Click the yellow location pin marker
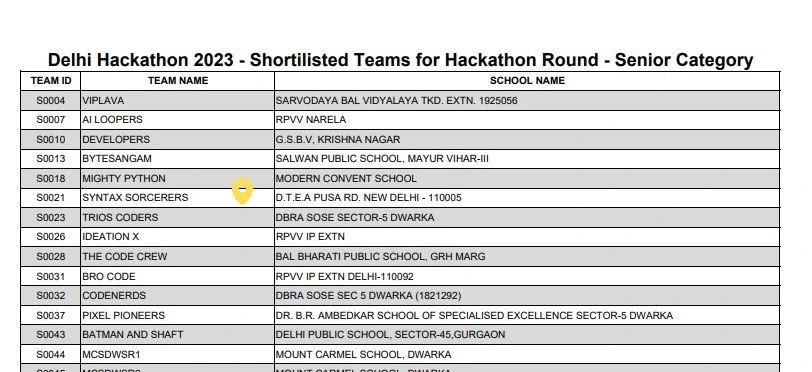Screen dimensions: 812x372 pos(242,191)
